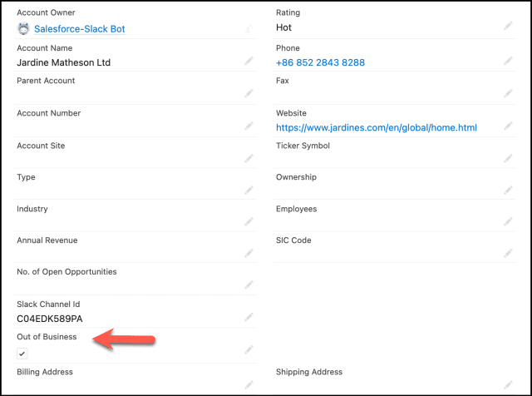Edit the Website field using pencil icon

tap(508, 126)
